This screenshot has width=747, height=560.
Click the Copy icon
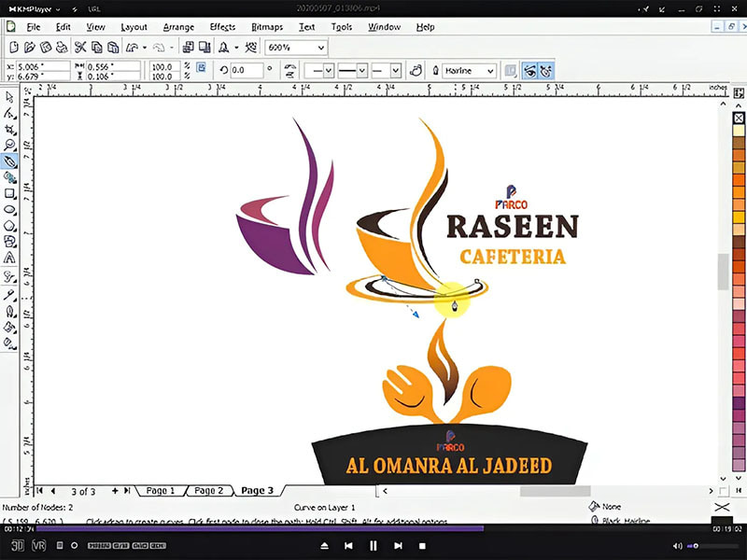coord(97,47)
